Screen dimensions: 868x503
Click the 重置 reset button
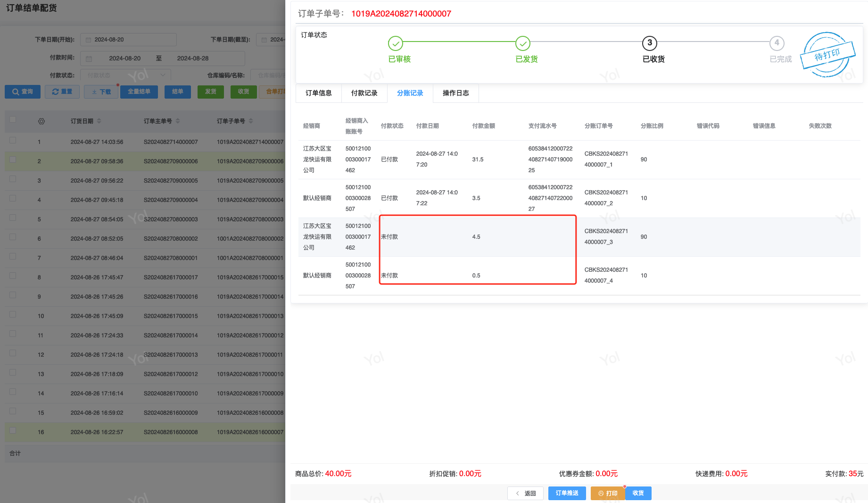(x=62, y=92)
